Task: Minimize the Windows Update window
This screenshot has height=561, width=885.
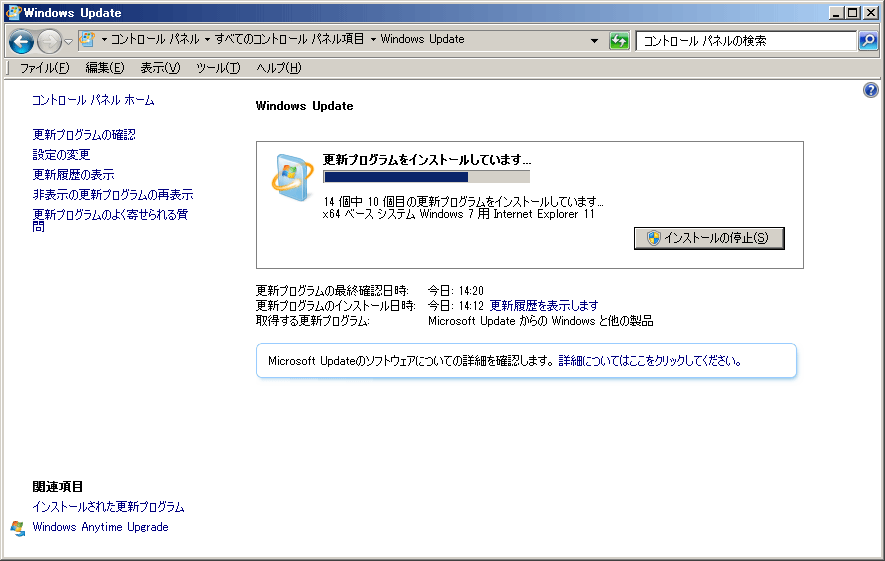Action: (x=836, y=12)
